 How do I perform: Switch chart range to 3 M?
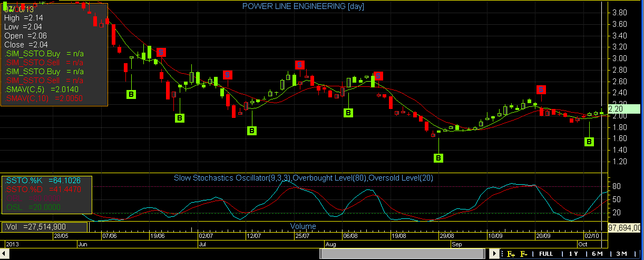[621, 254]
